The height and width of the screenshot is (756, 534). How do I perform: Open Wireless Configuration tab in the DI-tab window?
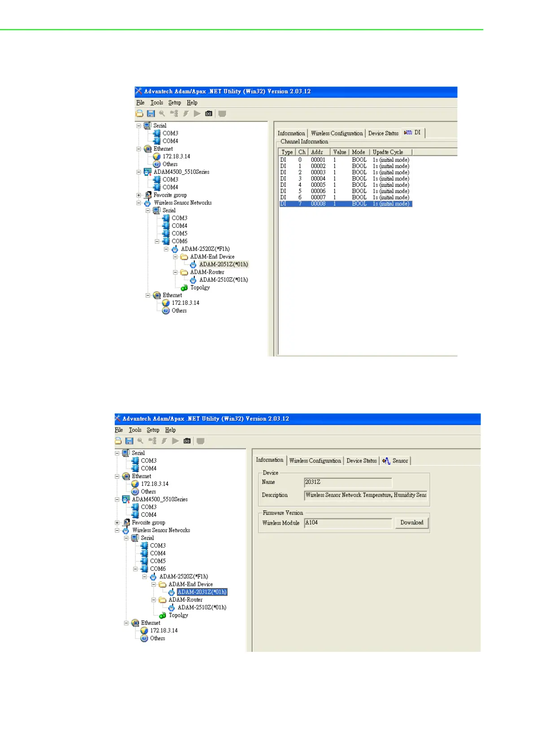337,133
